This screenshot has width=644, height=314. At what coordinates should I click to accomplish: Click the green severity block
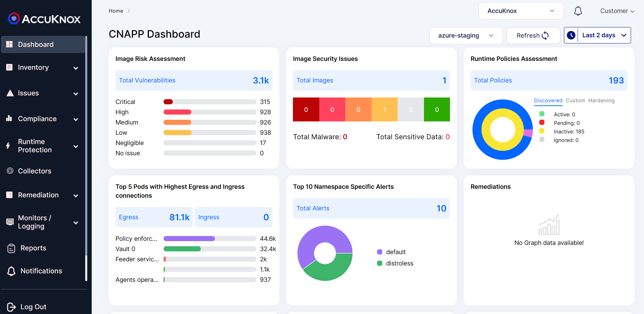pos(437,109)
